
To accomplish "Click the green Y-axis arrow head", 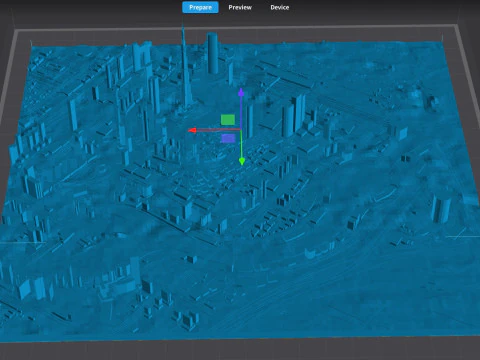I will click(x=242, y=162).
